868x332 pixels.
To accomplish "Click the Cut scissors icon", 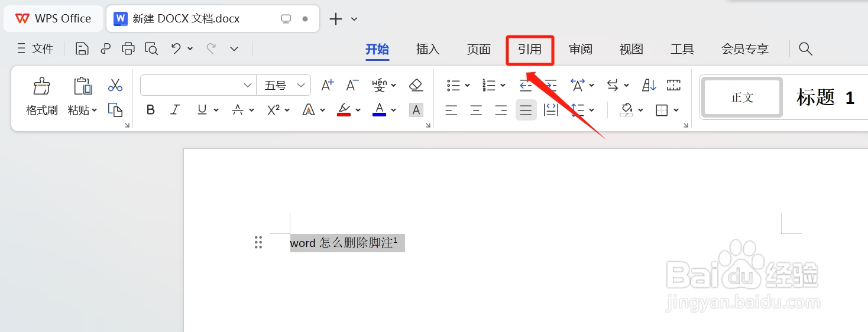I will tap(115, 86).
